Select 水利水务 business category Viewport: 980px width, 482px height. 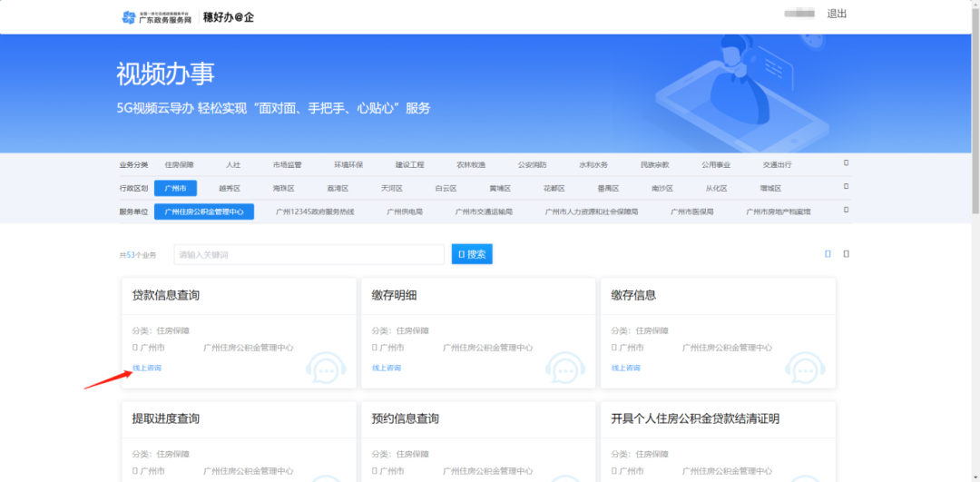pyautogui.click(x=593, y=165)
